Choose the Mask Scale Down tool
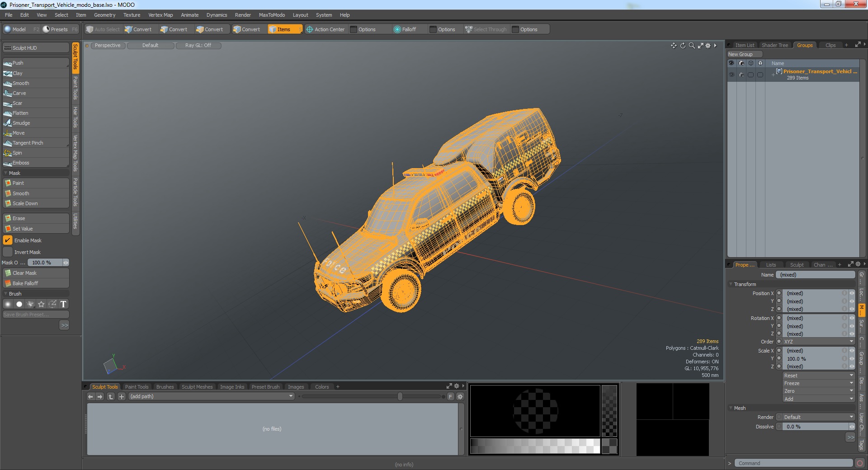868x470 pixels. point(36,203)
